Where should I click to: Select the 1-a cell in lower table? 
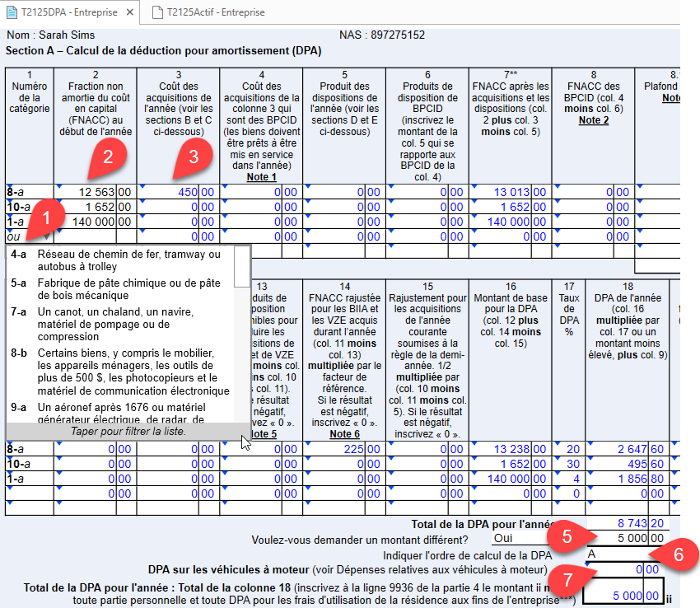pyautogui.click(x=30, y=479)
